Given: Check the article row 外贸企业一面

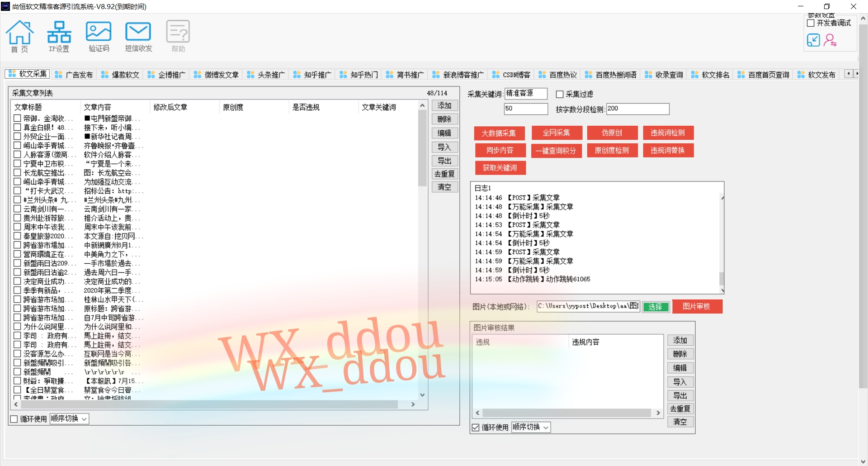Looking at the screenshot, I should (x=17, y=136).
